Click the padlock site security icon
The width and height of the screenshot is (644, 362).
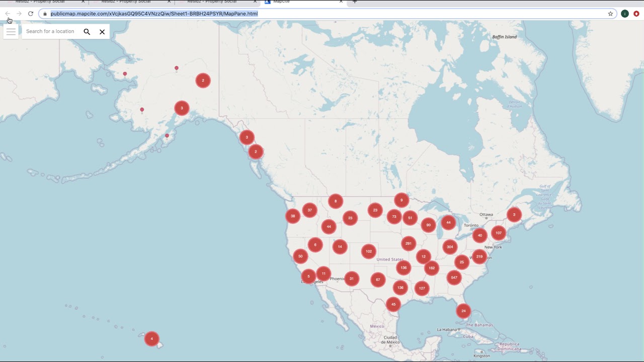[x=45, y=14]
